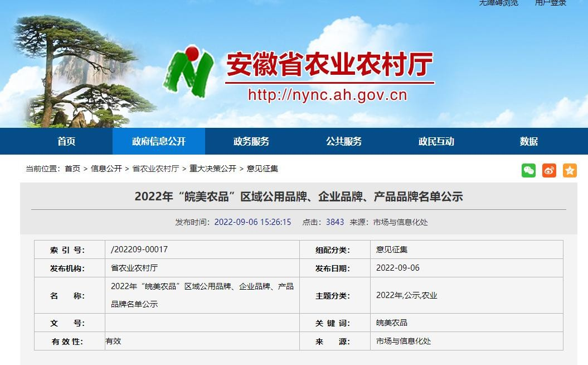Viewport: 588px width, 365px height.
Task: Share page via Weibo icon
Action: tap(549, 171)
